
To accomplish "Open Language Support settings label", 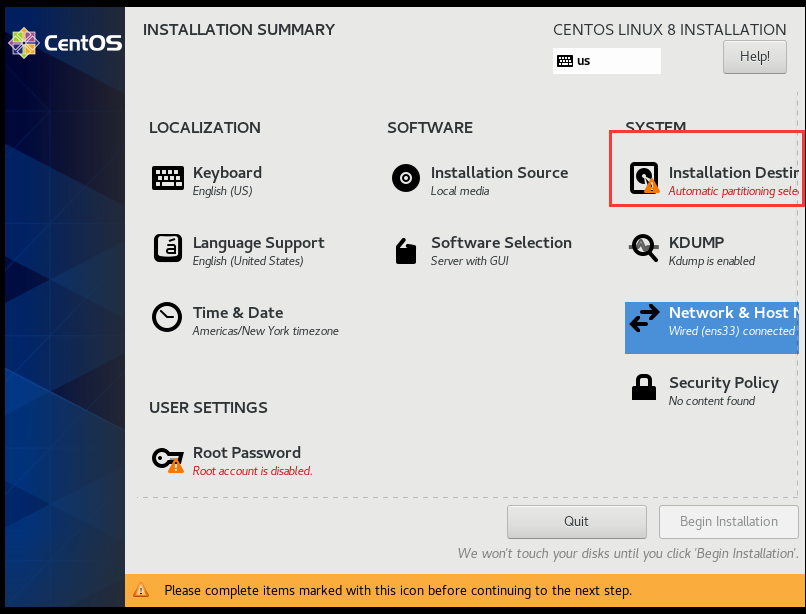I will [x=259, y=243].
